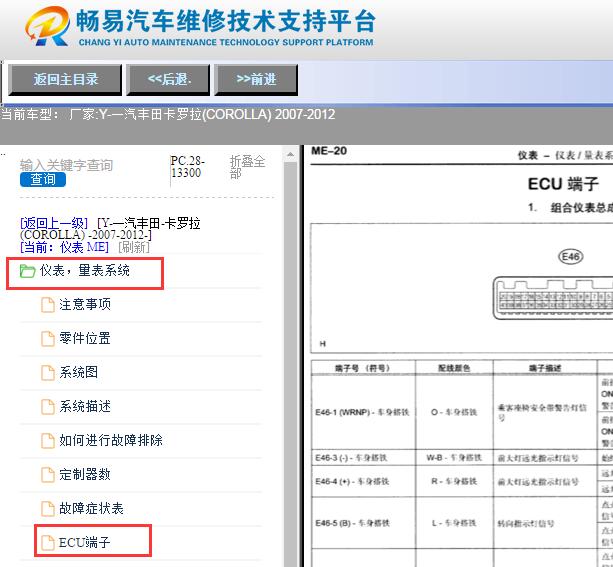Go forward with >>前进 button
The height and width of the screenshot is (567, 613).
(x=256, y=80)
